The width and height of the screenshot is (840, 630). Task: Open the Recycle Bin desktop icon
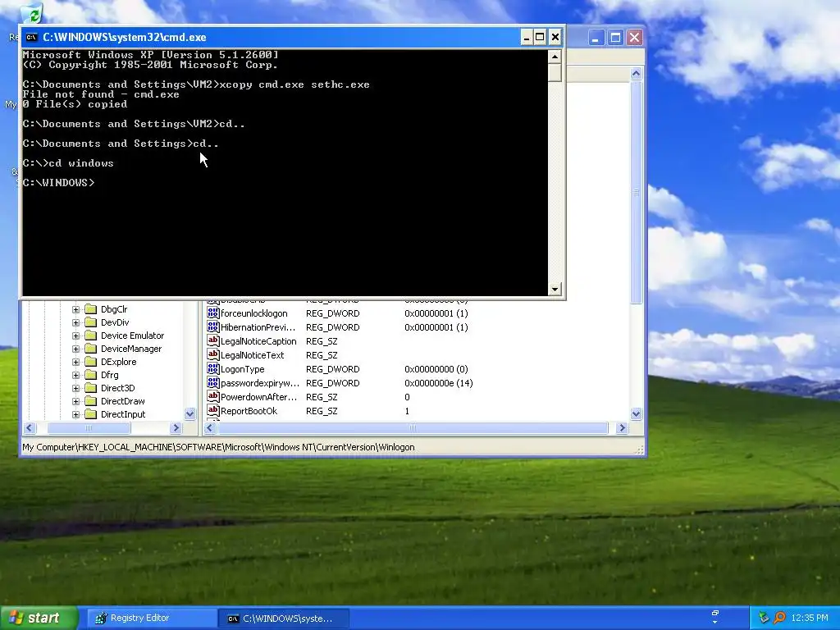(32, 15)
